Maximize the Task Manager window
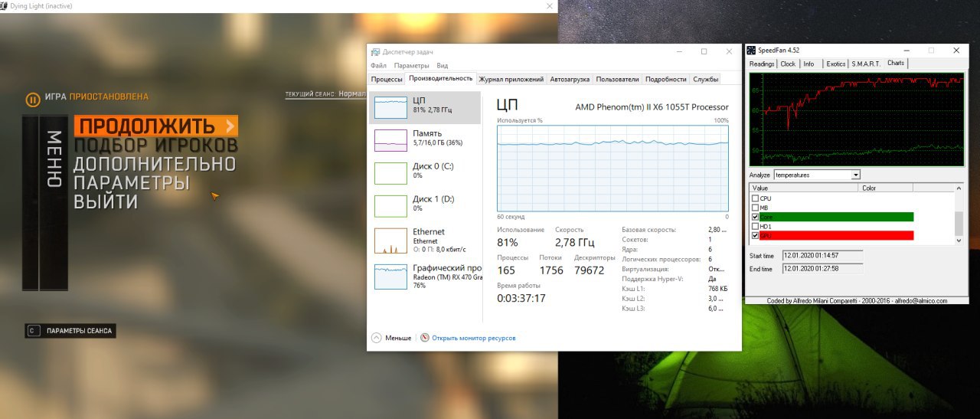The image size is (980, 419). 704,51
